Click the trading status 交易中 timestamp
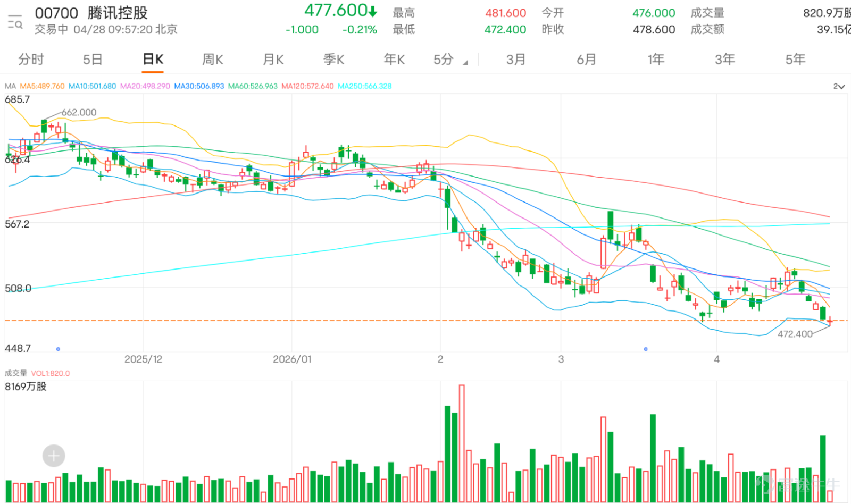Image resolution: width=851 pixels, height=504 pixels. click(x=106, y=29)
